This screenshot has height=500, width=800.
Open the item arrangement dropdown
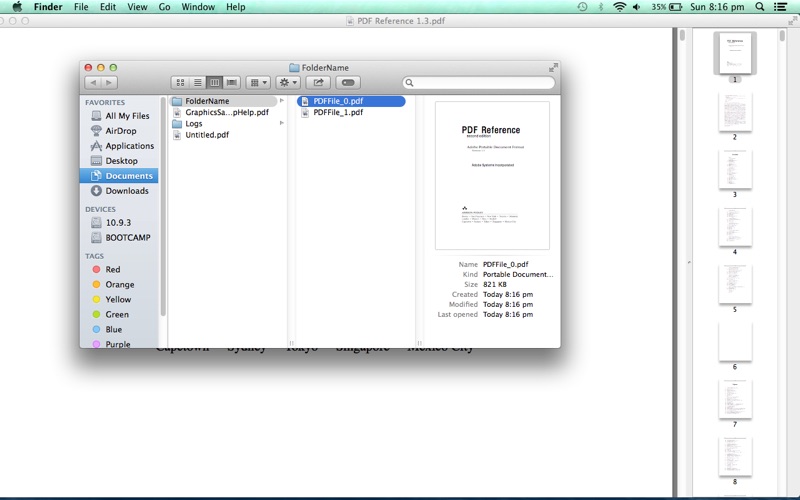click(x=258, y=83)
